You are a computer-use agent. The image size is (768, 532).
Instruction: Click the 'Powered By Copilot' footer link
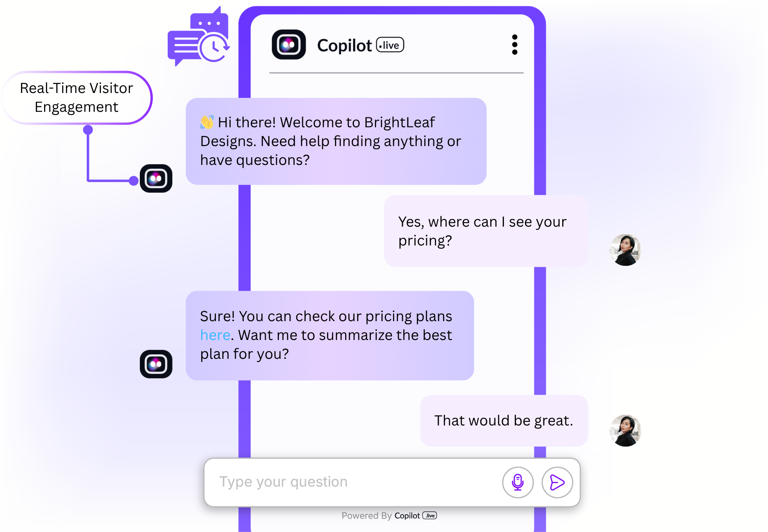(389, 515)
